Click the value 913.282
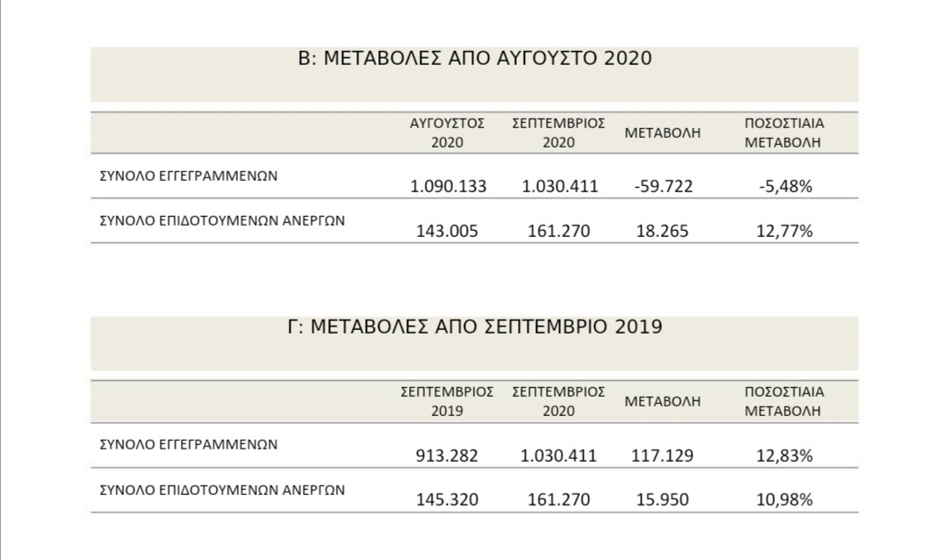Screen dimensions: 948x560 pos(448,456)
